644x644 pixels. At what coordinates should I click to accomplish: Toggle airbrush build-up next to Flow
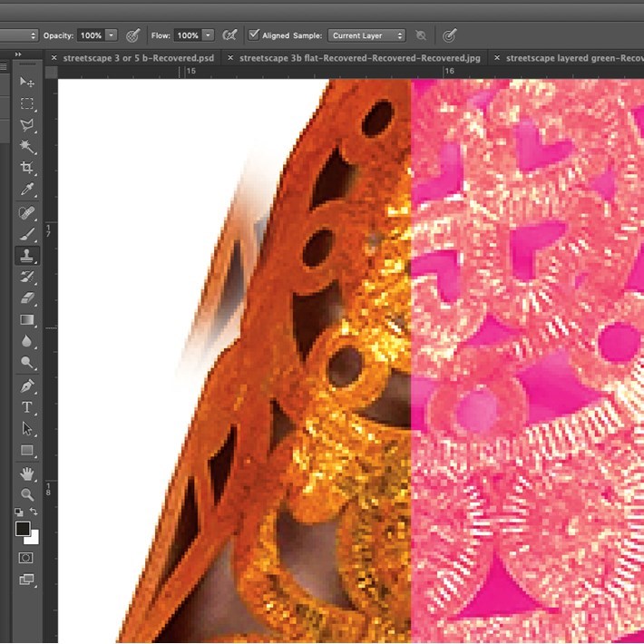coord(230,35)
